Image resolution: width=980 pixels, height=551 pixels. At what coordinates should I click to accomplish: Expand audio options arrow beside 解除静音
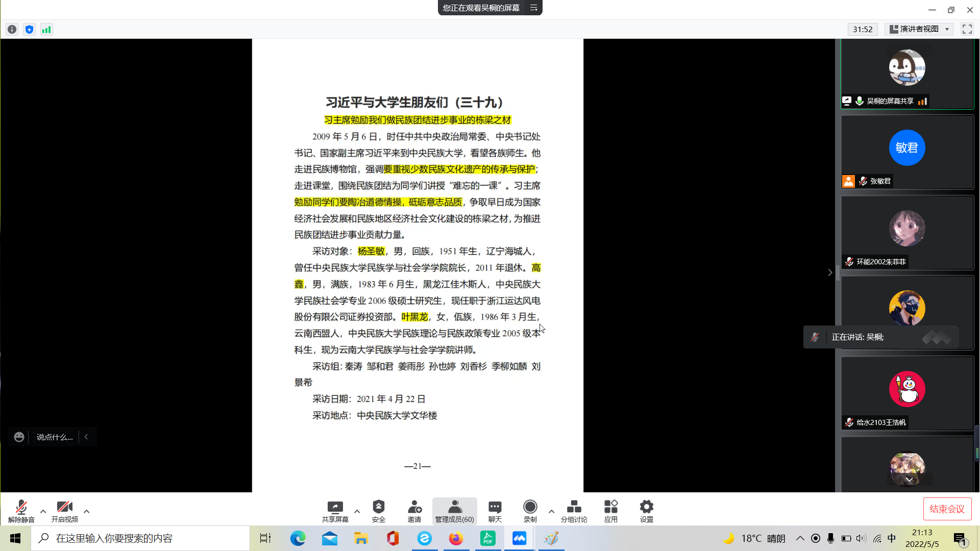click(43, 511)
